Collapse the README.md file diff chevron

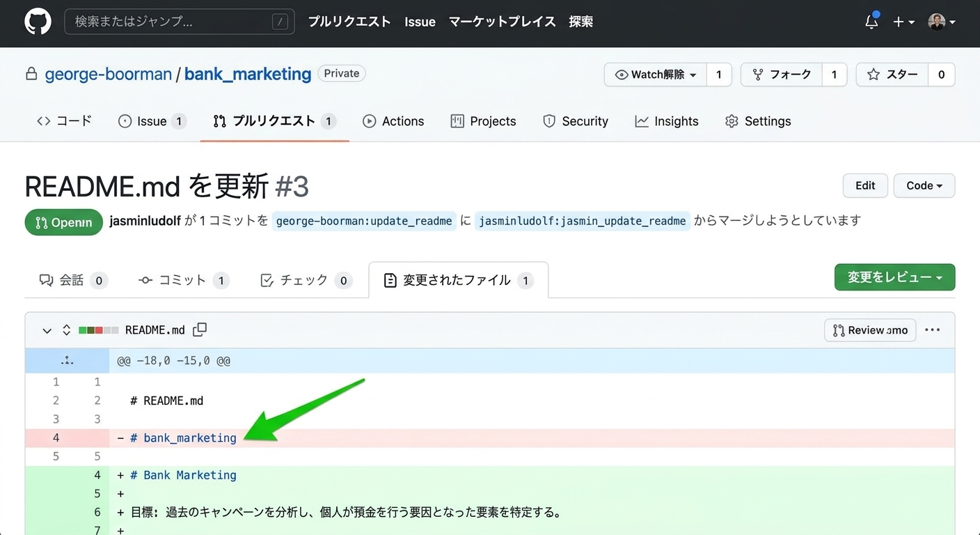[47, 330]
